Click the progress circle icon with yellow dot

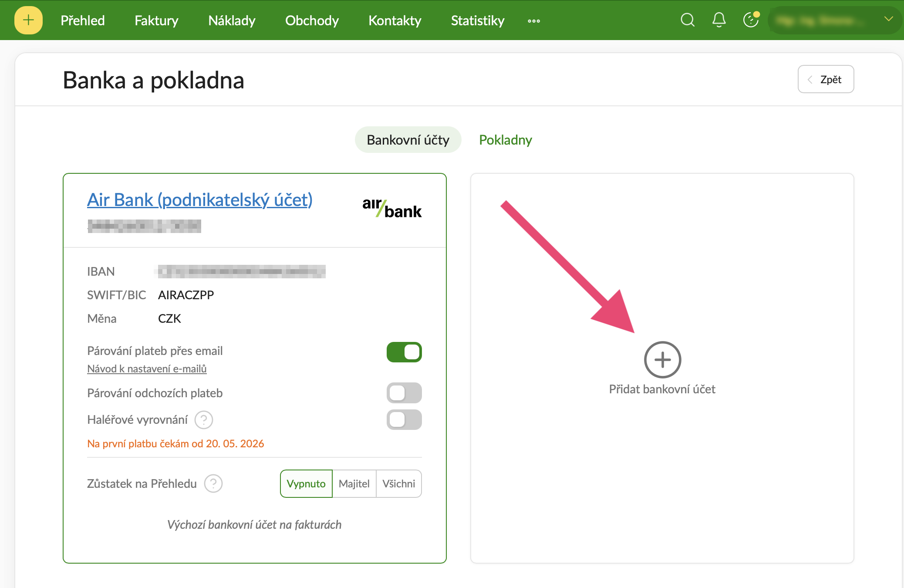coord(751,20)
